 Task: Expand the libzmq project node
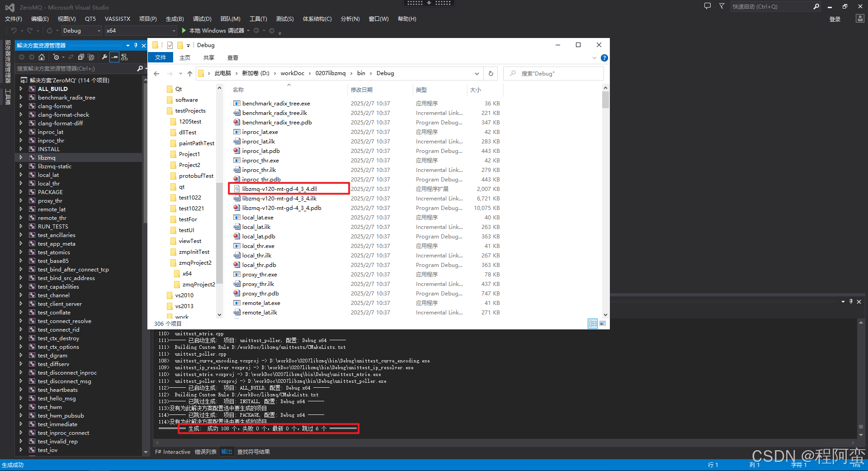pyautogui.click(x=21, y=157)
